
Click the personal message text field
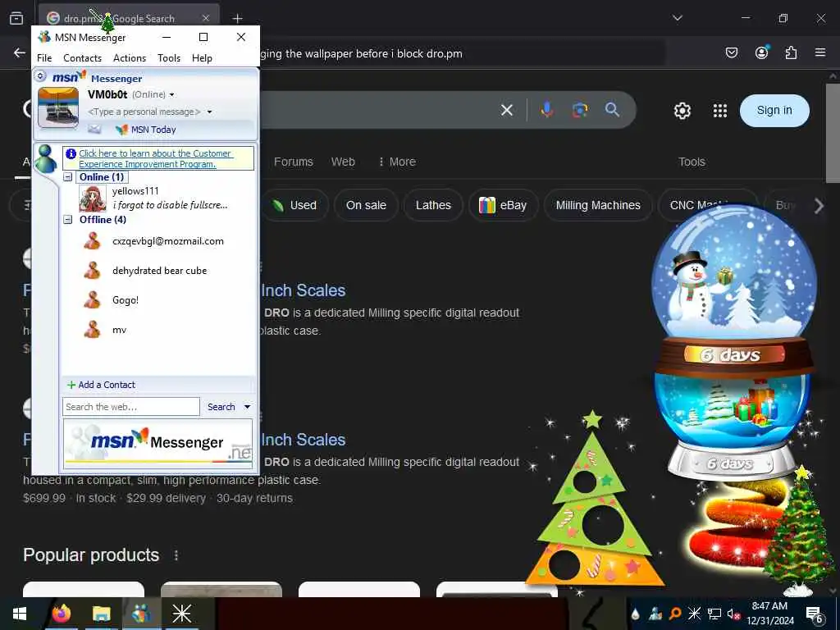144,112
